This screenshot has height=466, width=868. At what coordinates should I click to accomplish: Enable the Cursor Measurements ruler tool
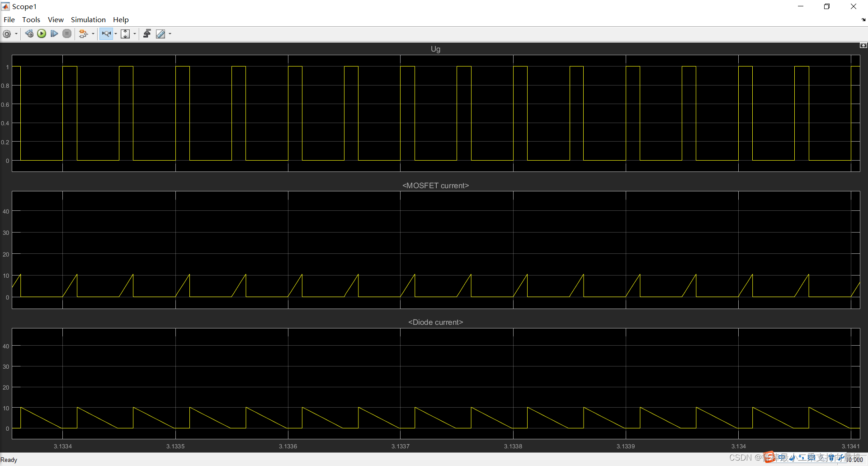coord(160,34)
